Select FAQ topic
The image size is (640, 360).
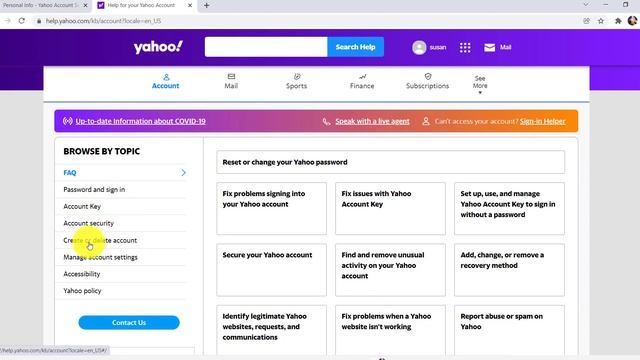point(70,173)
